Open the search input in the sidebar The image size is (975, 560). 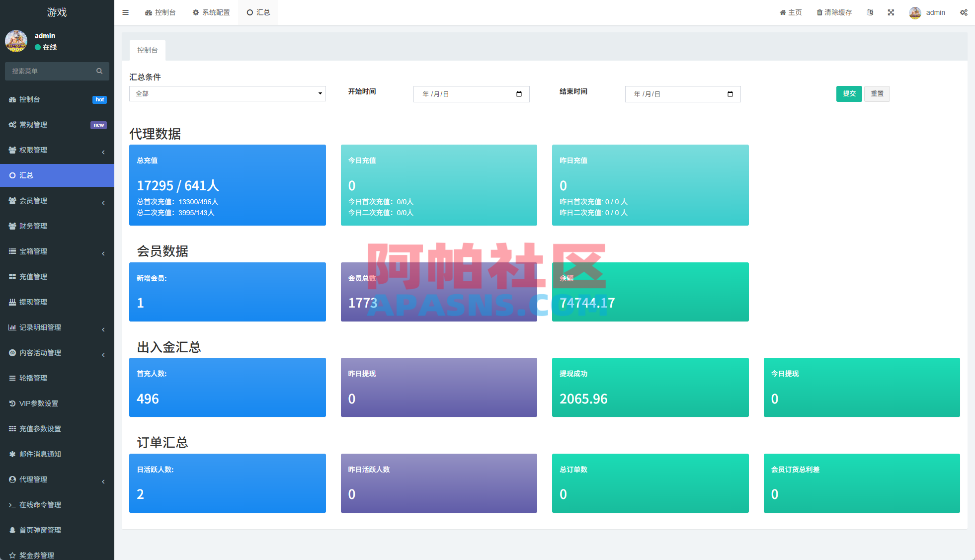click(50, 71)
